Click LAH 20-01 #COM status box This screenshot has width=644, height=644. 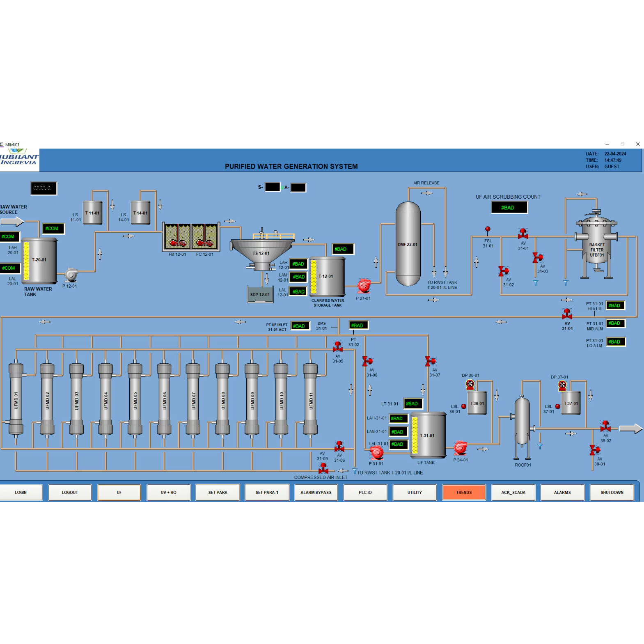(x=10, y=237)
